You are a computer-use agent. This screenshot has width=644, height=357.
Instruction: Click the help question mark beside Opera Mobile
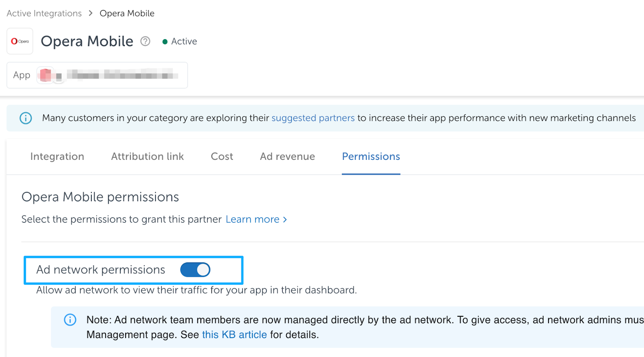145,41
